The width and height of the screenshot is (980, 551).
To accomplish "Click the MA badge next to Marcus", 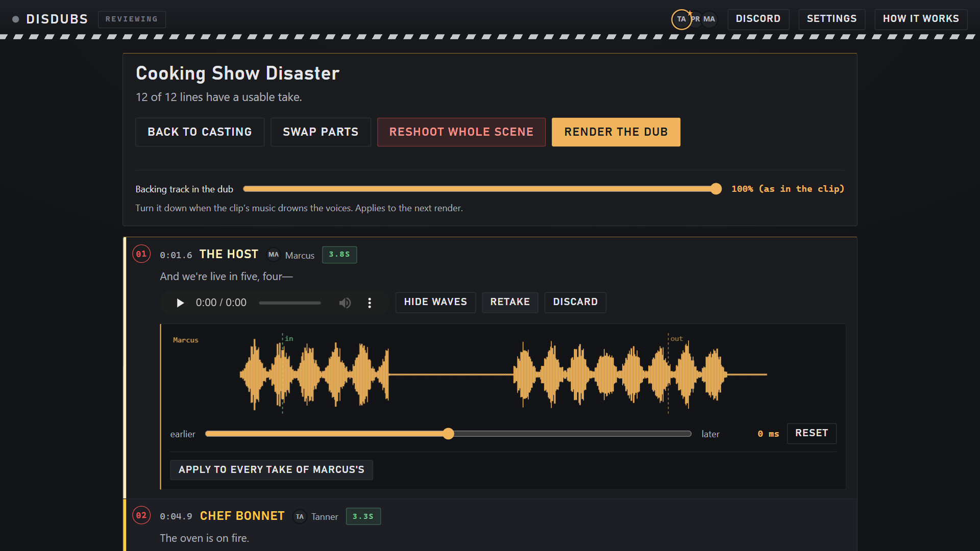I will [x=274, y=255].
